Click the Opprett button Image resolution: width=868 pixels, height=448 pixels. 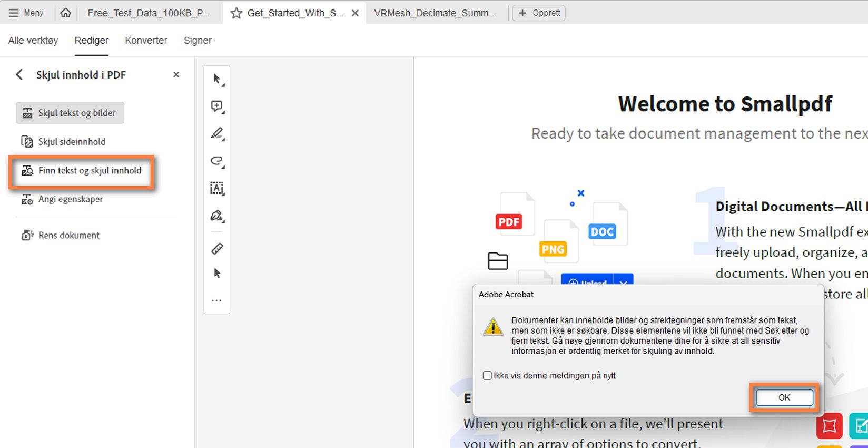pyautogui.click(x=539, y=13)
